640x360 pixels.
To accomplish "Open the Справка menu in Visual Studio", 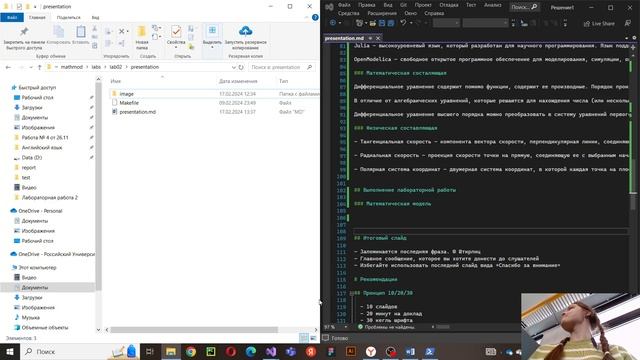I will tap(434, 13).
